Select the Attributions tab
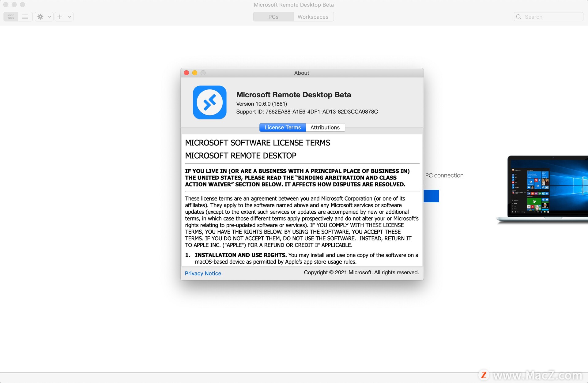This screenshot has height=383, width=588. (325, 127)
